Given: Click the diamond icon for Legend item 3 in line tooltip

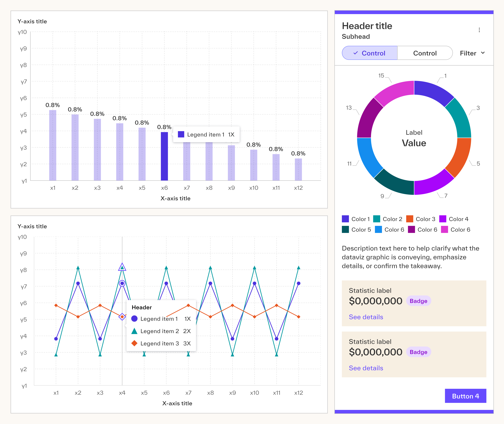Looking at the screenshot, I should [134, 343].
